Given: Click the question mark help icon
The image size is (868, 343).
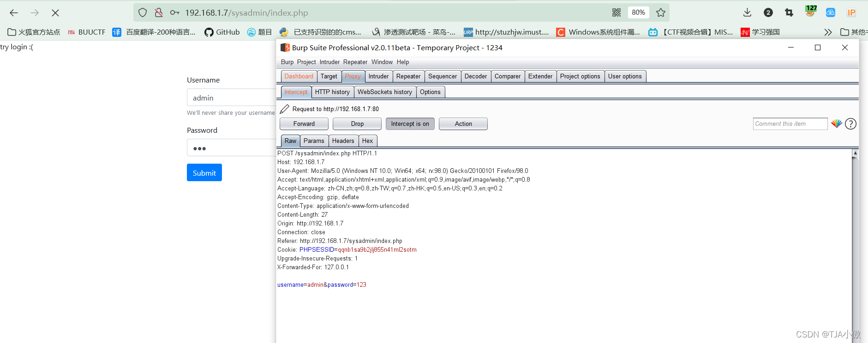Looking at the screenshot, I should tap(851, 124).
